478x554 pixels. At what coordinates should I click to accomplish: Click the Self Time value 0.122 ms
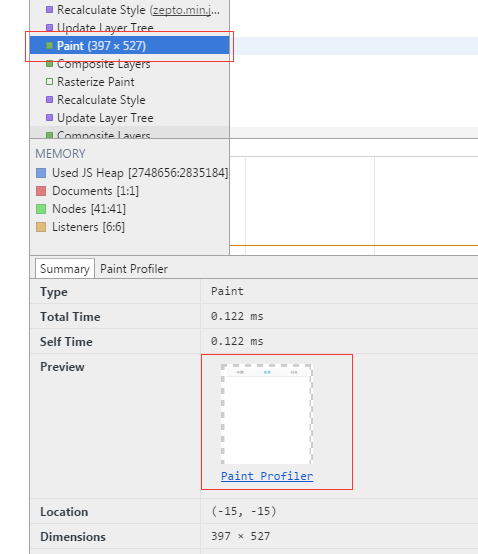tap(237, 341)
